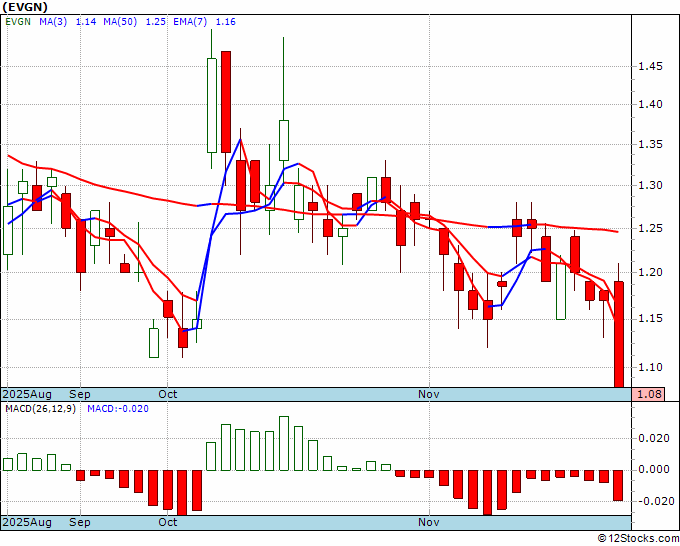The height and width of the screenshot is (546, 680).
Task: Click the 1.45 price axis label
Action: (x=650, y=66)
